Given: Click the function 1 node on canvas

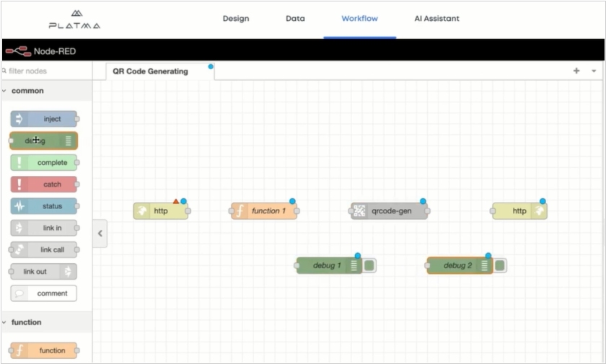Looking at the screenshot, I should pos(264,211).
